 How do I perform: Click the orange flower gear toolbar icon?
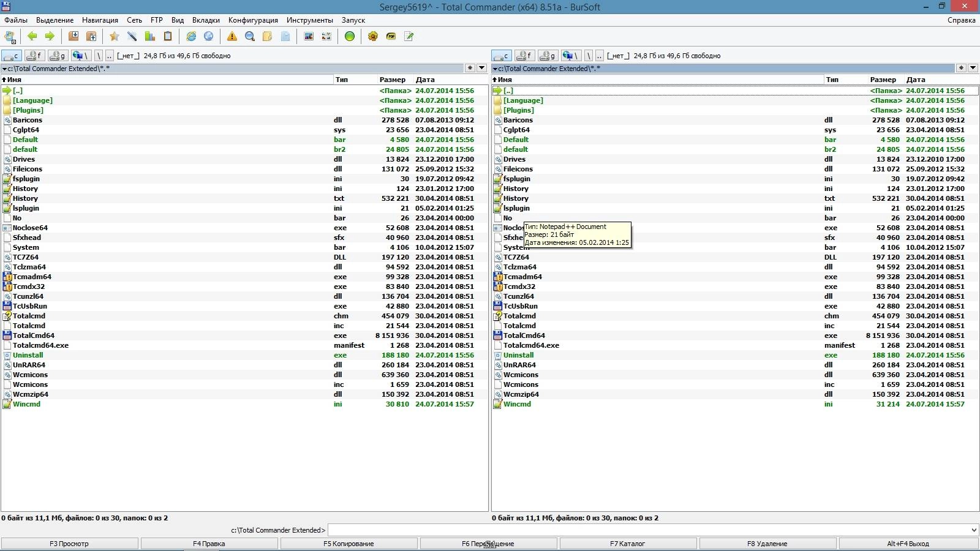(x=373, y=36)
